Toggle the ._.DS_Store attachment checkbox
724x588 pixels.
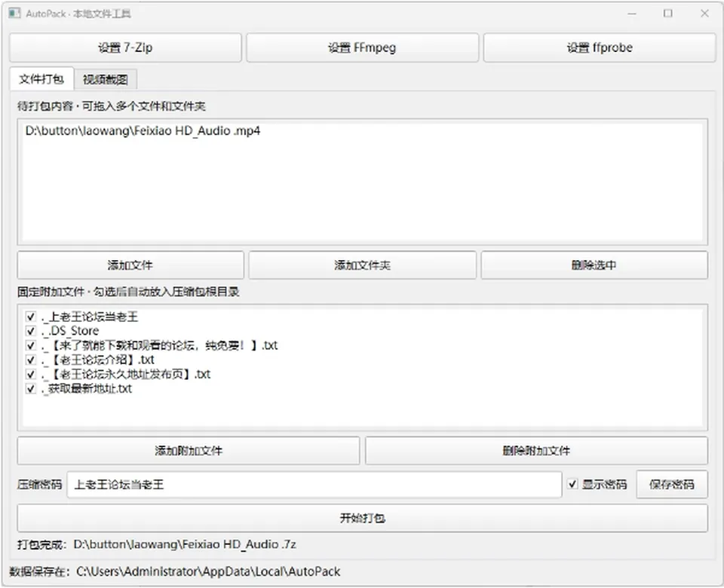point(30,331)
